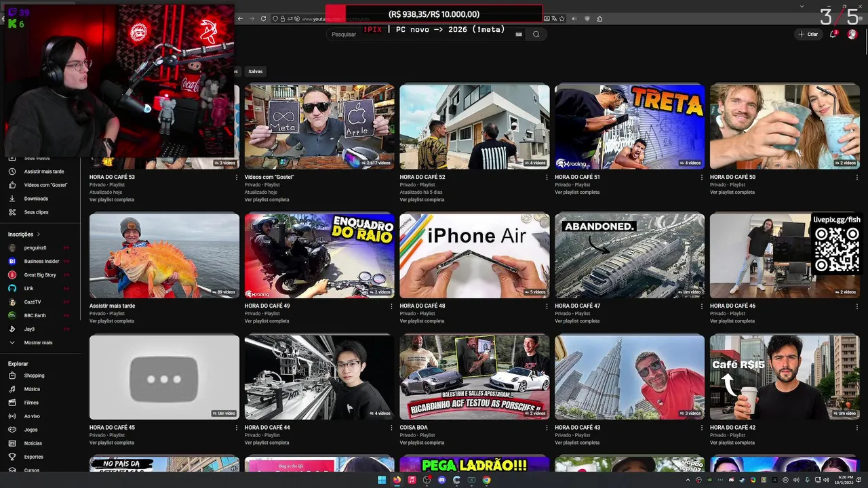Viewport: 868px width, 488px height.
Task: Open 'Assistir mais tarde' clock icon in sidebar
Action: (x=12, y=171)
